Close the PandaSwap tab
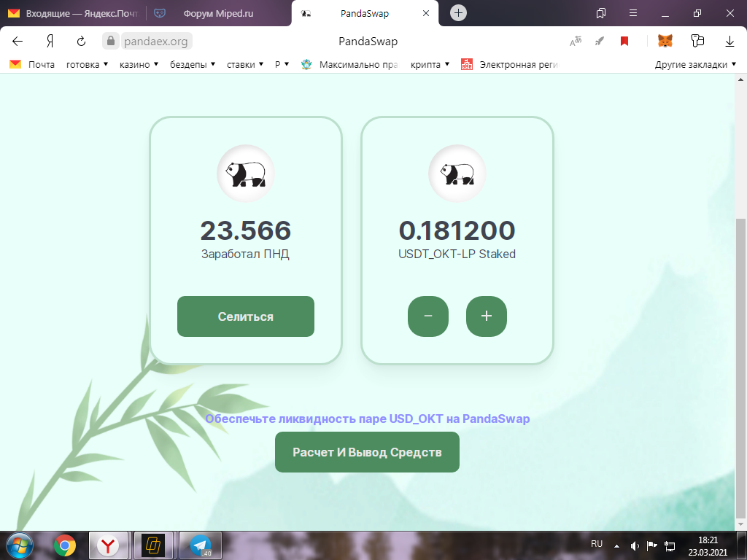This screenshot has height=560, width=747. (x=426, y=13)
